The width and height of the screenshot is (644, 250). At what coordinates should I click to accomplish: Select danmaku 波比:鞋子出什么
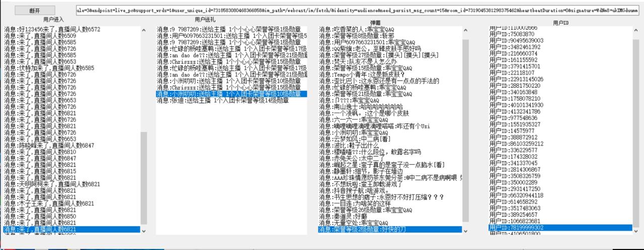(x=390, y=146)
